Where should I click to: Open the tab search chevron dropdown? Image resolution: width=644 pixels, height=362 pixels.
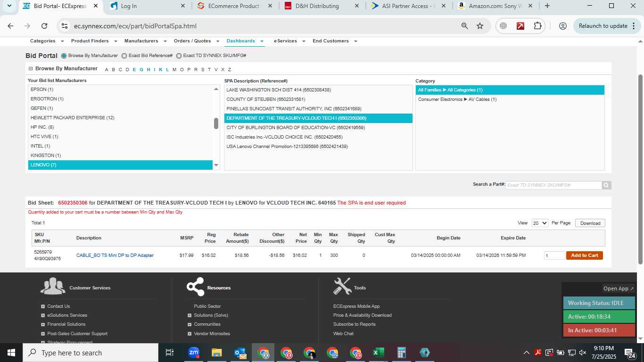coord(9,6)
